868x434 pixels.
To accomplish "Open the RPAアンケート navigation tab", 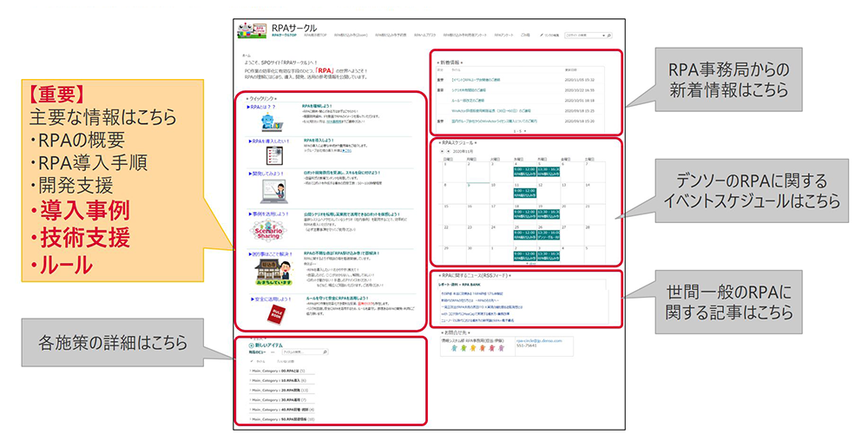I will [504, 35].
